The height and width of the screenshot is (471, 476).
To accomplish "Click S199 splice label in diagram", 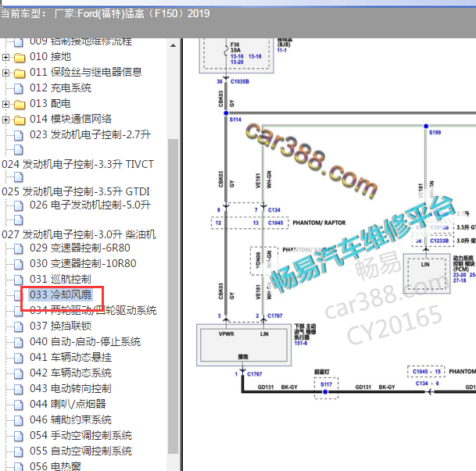I will point(435,133).
